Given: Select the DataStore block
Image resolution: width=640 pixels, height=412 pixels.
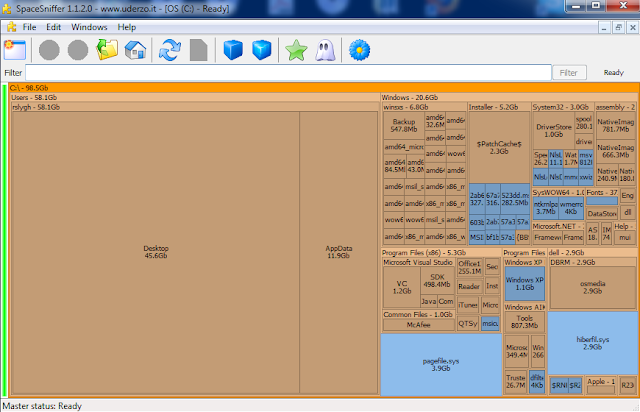Looking at the screenshot, I should pyautogui.click(x=602, y=214).
